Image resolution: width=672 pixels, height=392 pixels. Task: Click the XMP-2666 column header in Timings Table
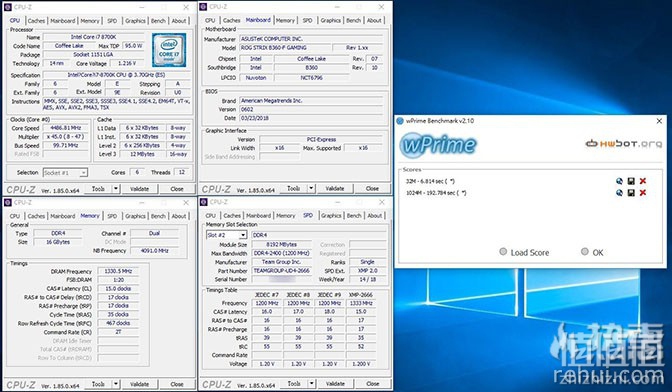(361, 295)
